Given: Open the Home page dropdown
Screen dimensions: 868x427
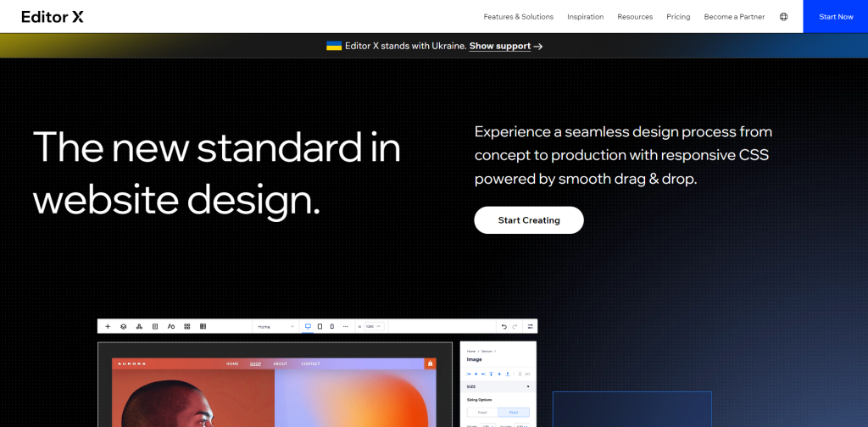Looking at the screenshot, I should tap(275, 326).
